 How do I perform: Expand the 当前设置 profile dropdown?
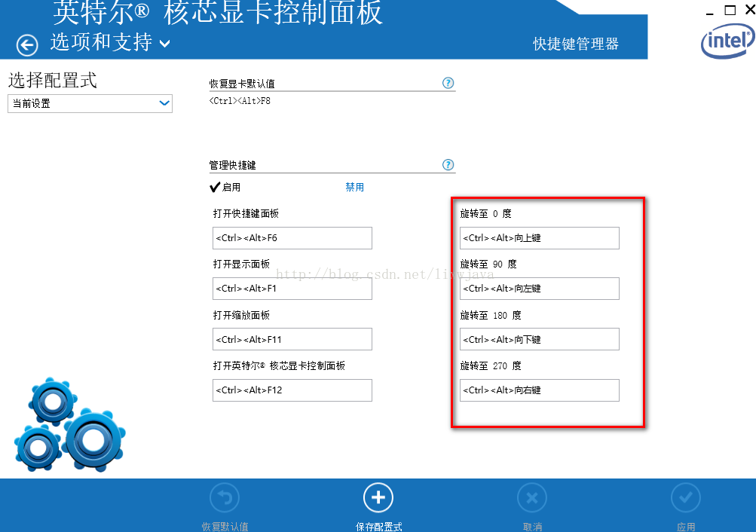tap(90, 103)
